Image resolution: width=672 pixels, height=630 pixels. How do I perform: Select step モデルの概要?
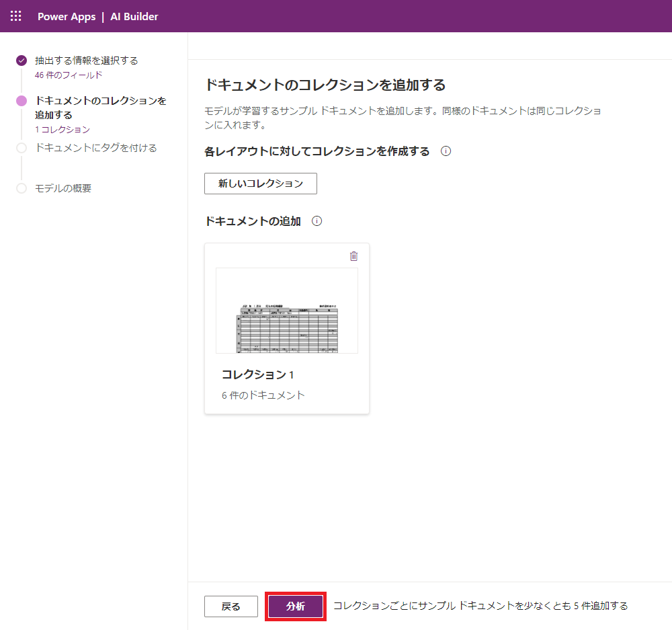click(63, 188)
